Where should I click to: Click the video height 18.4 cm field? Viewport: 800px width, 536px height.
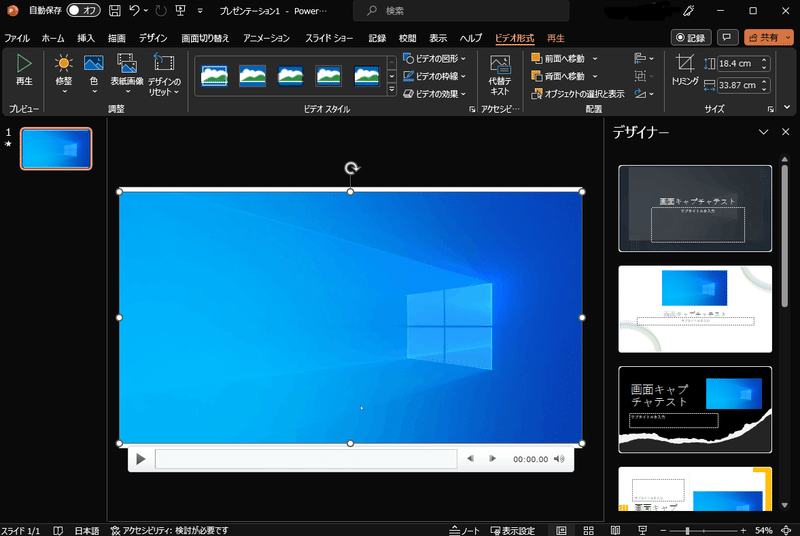pos(739,63)
